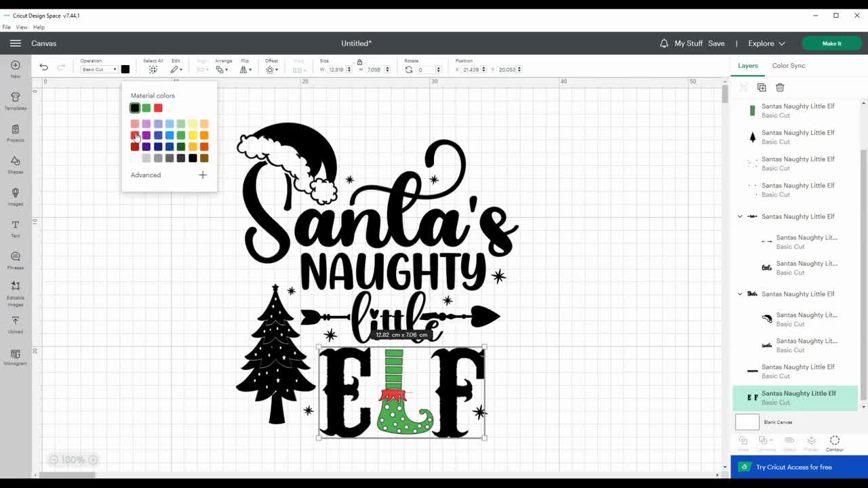868x488 pixels.
Task: Delete the selected layer trash icon
Action: pyautogui.click(x=780, y=87)
